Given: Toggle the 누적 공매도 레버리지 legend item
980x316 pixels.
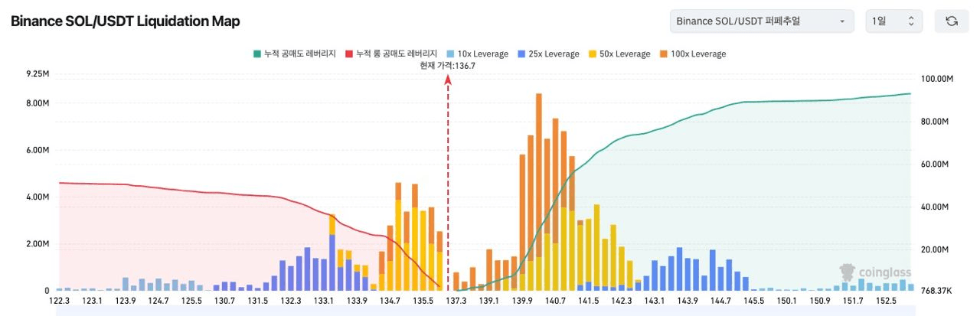Looking at the screenshot, I should tap(295, 54).
